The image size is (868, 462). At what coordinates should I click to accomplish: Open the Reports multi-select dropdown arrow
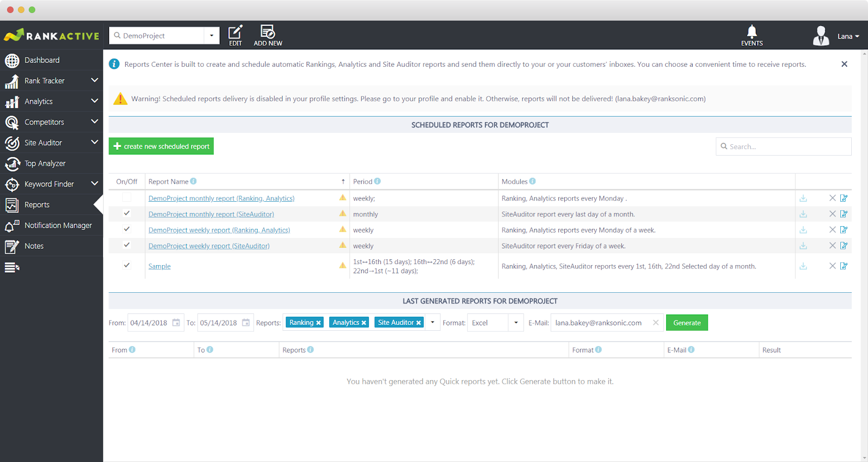[x=432, y=323]
